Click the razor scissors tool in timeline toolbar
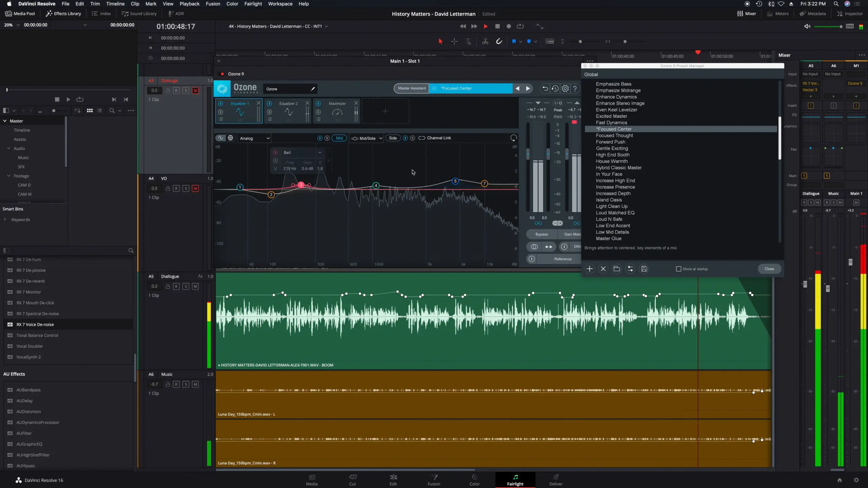The width and height of the screenshot is (868, 488). point(485,41)
